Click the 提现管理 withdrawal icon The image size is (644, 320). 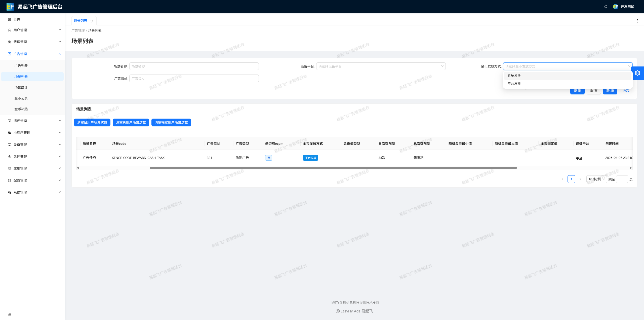[x=9, y=121]
